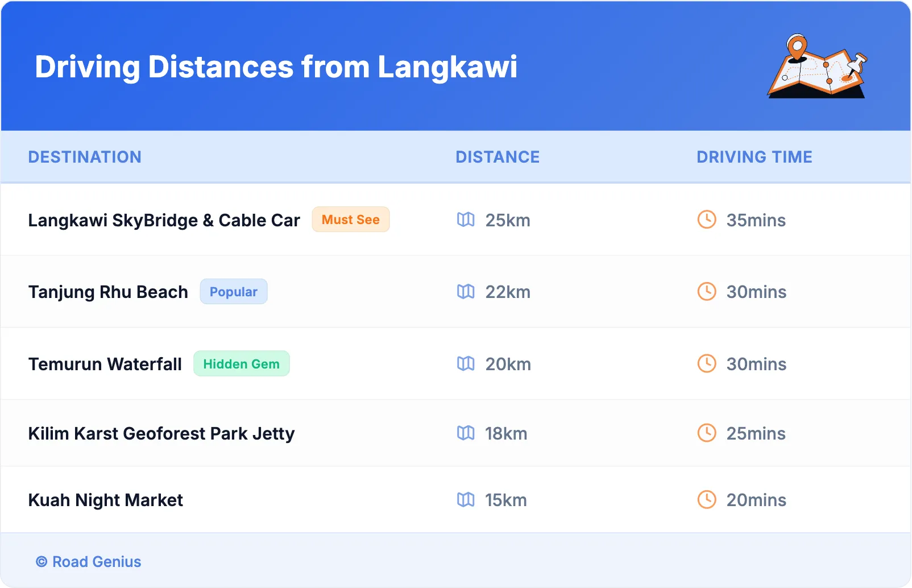Click the DRIVING TIME column header
This screenshot has width=912, height=588.
click(755, 157)
